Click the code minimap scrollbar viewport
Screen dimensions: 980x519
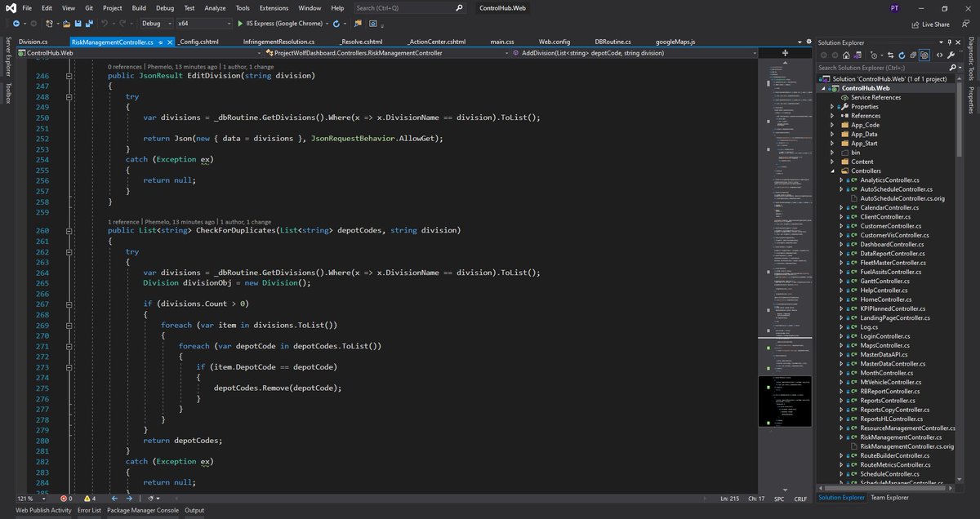(786, 401)
